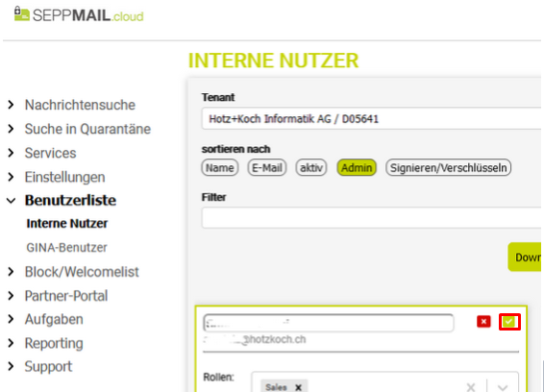Cancel editing with the red X icon

pyautogui.click(x=483, y=322)
